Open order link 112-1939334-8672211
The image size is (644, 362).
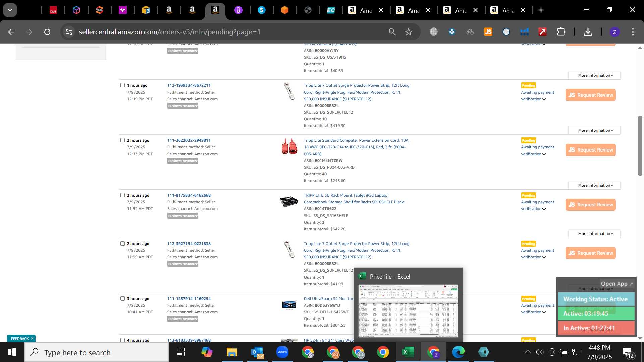pyautogui.click(x=189, y=85)
